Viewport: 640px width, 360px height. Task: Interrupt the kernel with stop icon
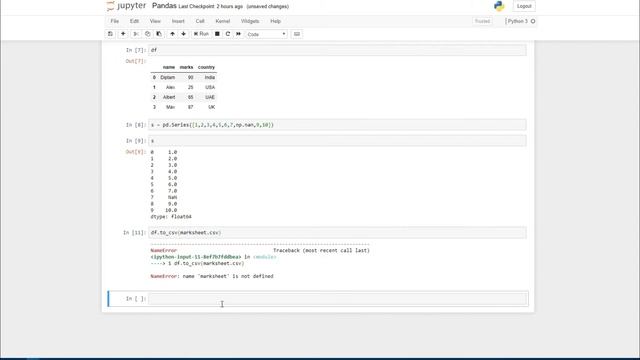217,34
